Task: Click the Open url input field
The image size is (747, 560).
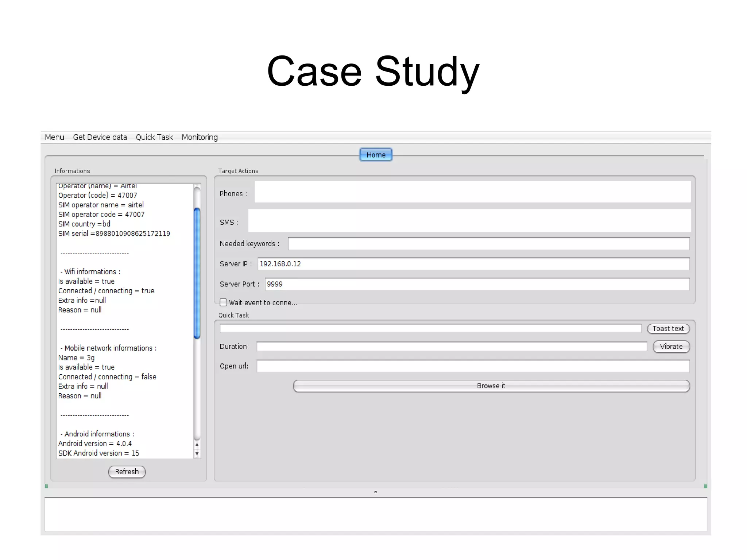Action: [x=473, y=366]
